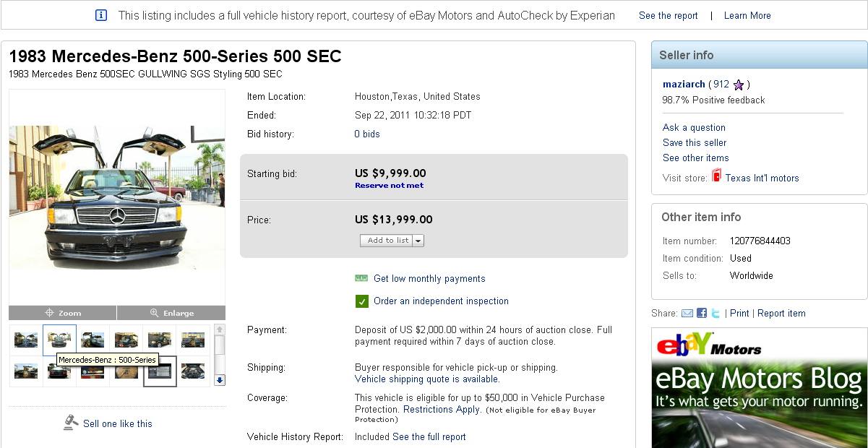Screen dimensions: 868x448
Task: Click the 'Report item' link
Action: (781, 314)
